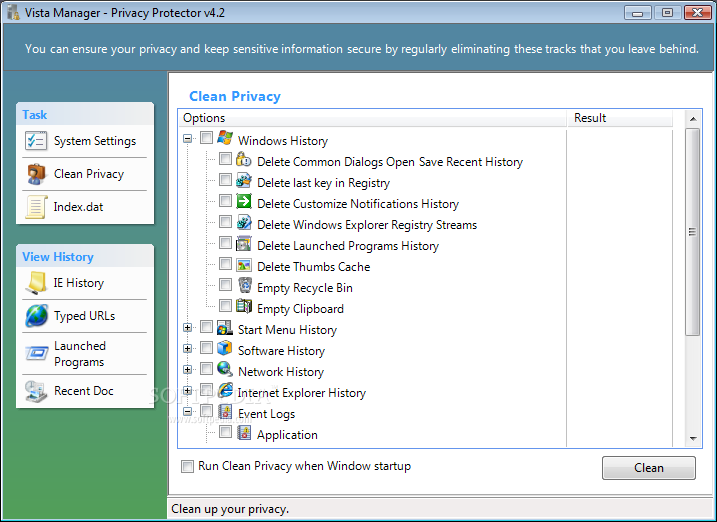View Typed URLs history
717x522 pixels.
pyautogui.click(x=85, y=316)
